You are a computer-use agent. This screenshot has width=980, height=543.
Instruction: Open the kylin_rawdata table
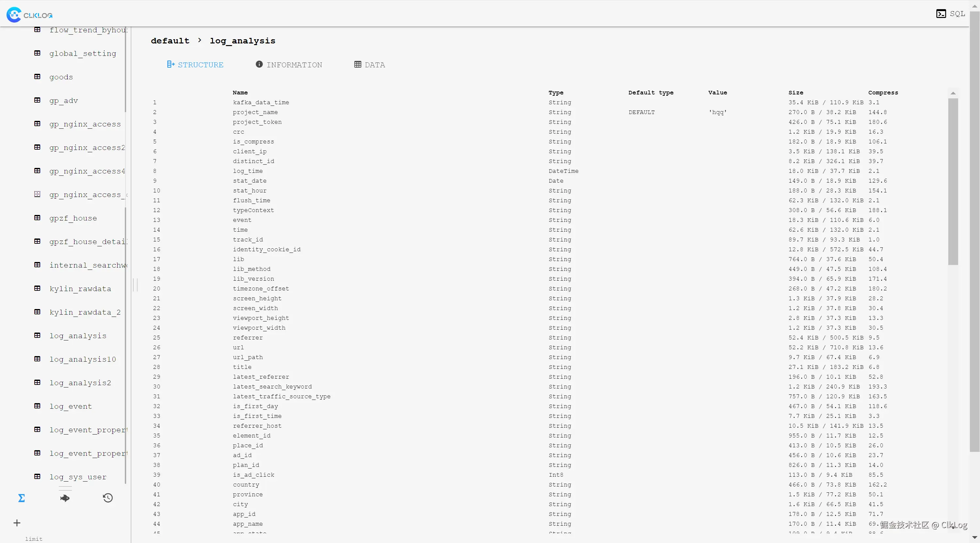pyautogui.click(x=80, y=288)
